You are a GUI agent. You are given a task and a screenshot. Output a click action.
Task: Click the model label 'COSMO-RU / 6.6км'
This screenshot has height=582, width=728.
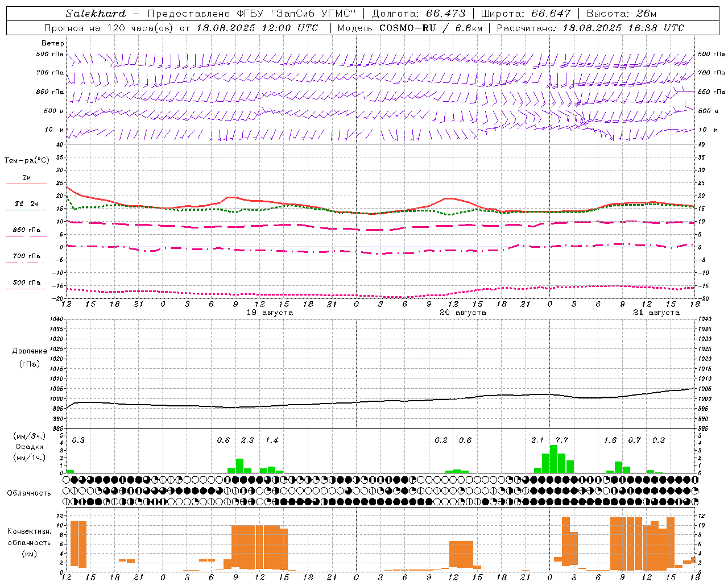(x=431, y=28)
